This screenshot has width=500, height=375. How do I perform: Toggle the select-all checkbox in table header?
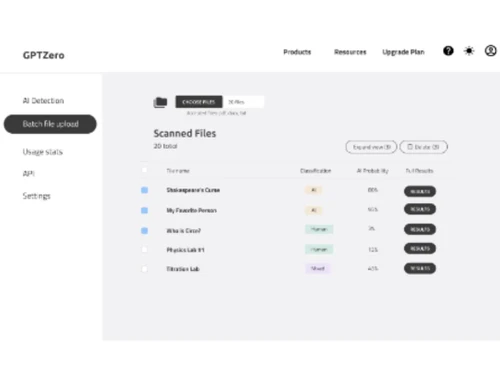tap(144, 170)
